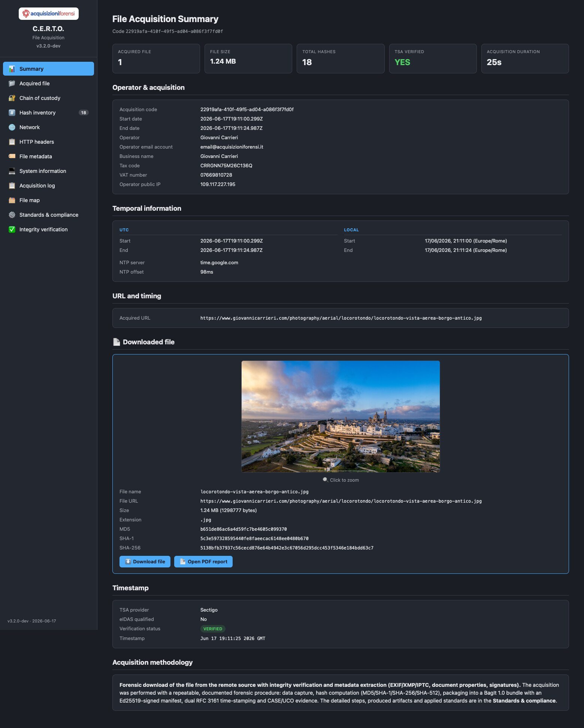This screenshot has width=584, height=728.
Task: Click the bold Standards & compliance text in methodology
Action: [x=524, y=701]
